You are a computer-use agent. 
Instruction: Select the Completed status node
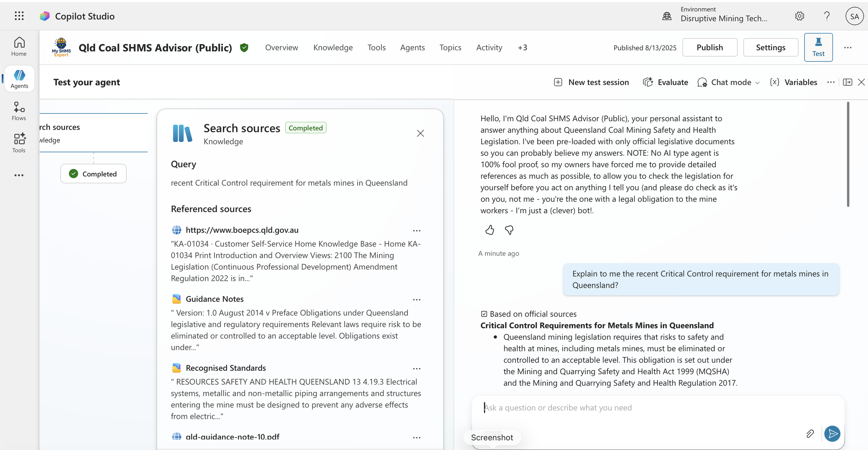tap(93, 174)
